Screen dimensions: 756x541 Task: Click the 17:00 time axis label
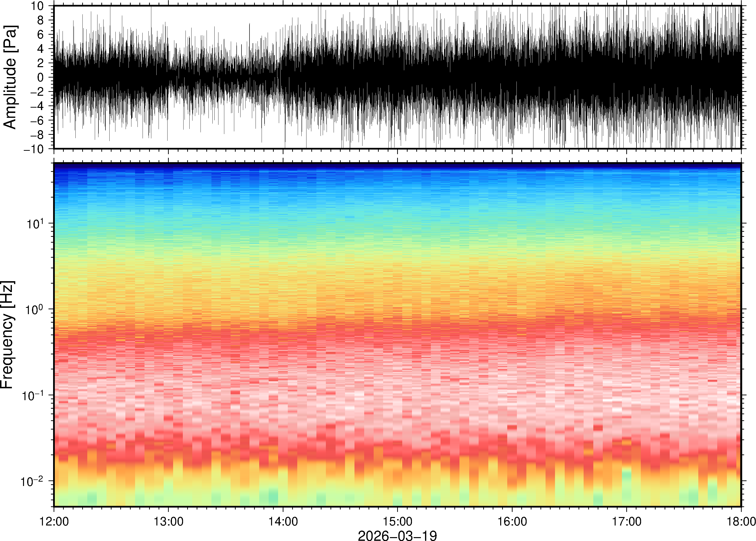click(x=627, y=521)
